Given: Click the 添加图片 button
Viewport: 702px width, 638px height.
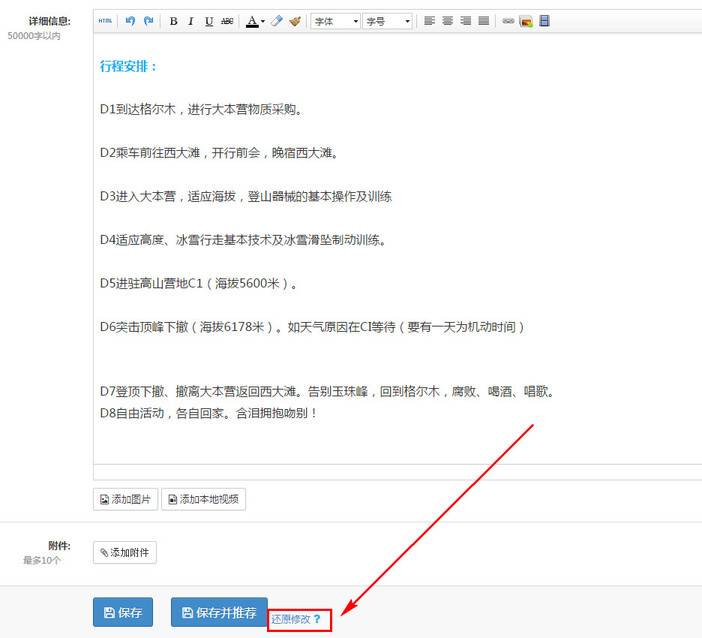Looking at the screenshot, I should coord(125,499).
